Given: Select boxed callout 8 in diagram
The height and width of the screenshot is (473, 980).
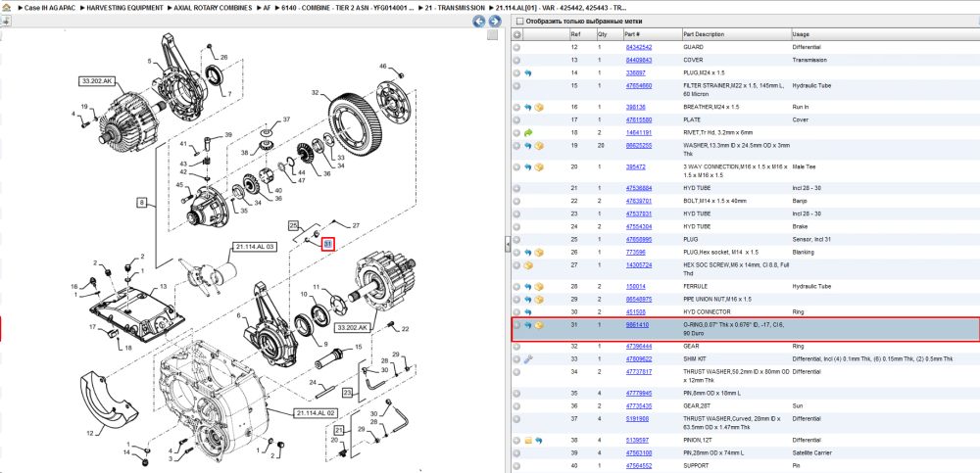Looking at the screenshot, I should pos(142,202).
